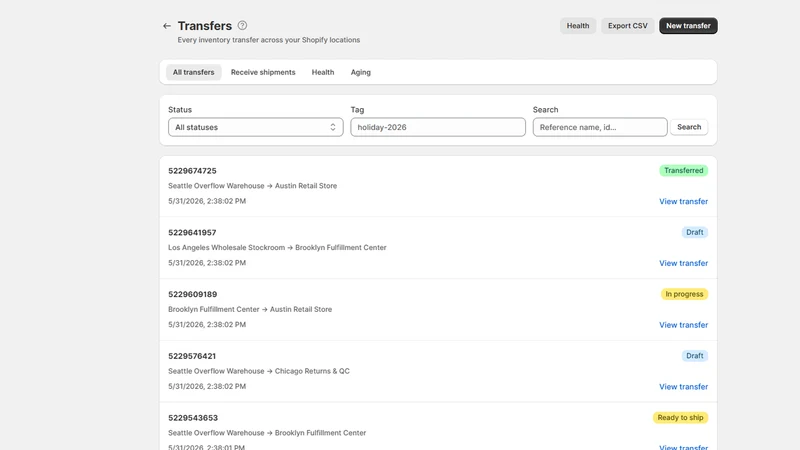Export transfers with Export CSV button

click(x=628, y=26)
